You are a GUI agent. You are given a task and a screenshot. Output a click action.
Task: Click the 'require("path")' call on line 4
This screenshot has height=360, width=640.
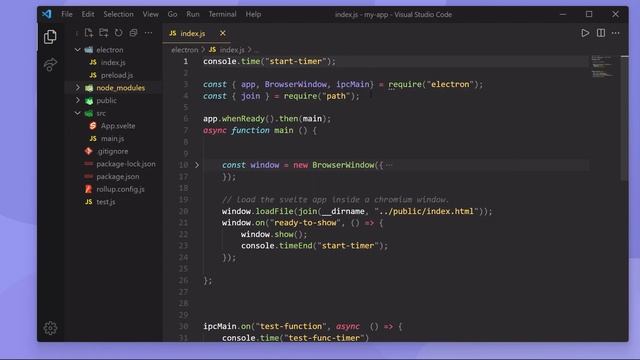click(320, 96)
